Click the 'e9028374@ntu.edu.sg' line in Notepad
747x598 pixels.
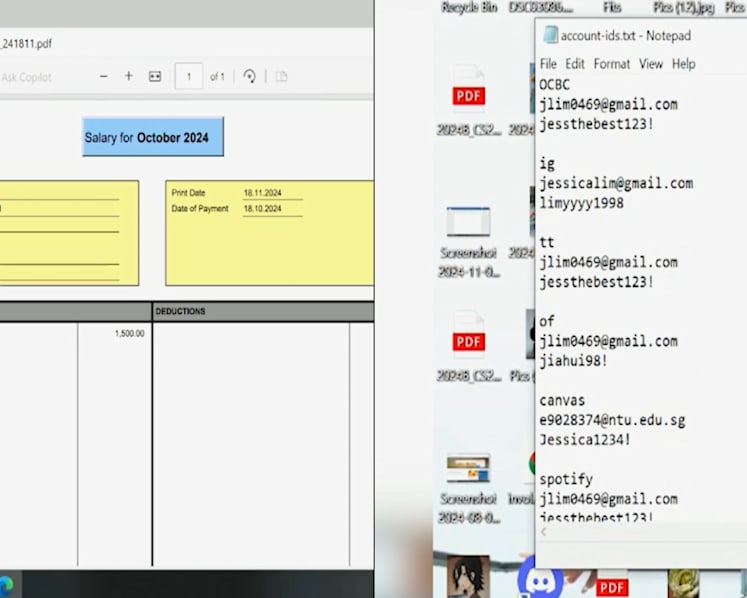coord(612,420)
